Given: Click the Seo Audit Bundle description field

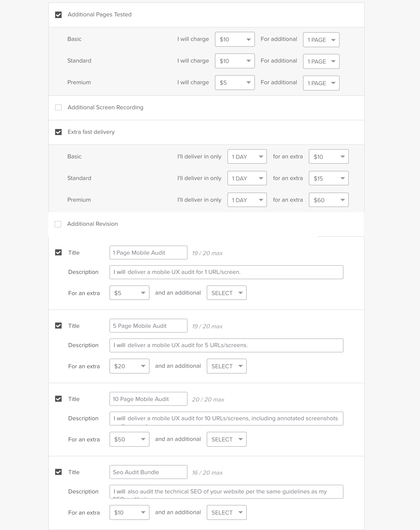Looking at the screenshot, I should (226, 492).
